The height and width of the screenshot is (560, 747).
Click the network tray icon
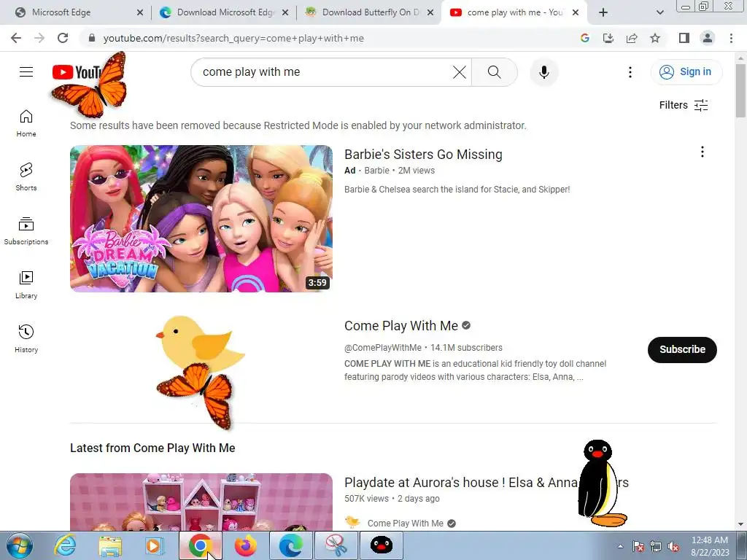(656, 547)
